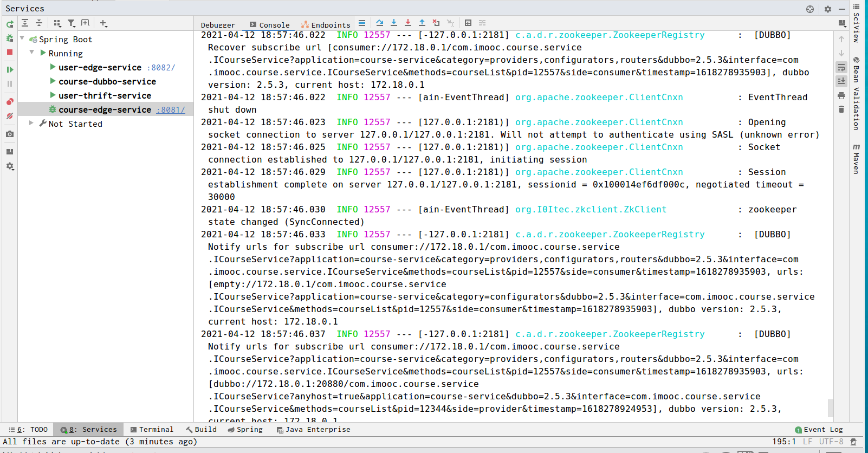Click the Step Over icon

[x=380, y=23]
